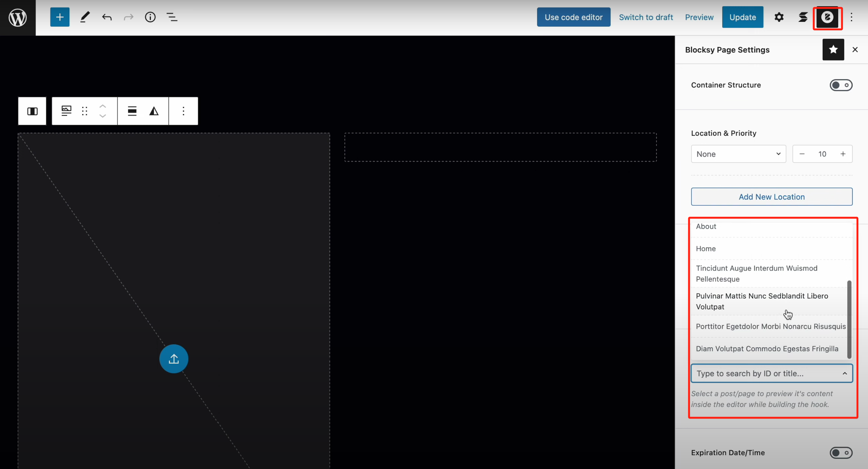
Task: Toggle the Container Structure switch
Action: click(841, 85)
